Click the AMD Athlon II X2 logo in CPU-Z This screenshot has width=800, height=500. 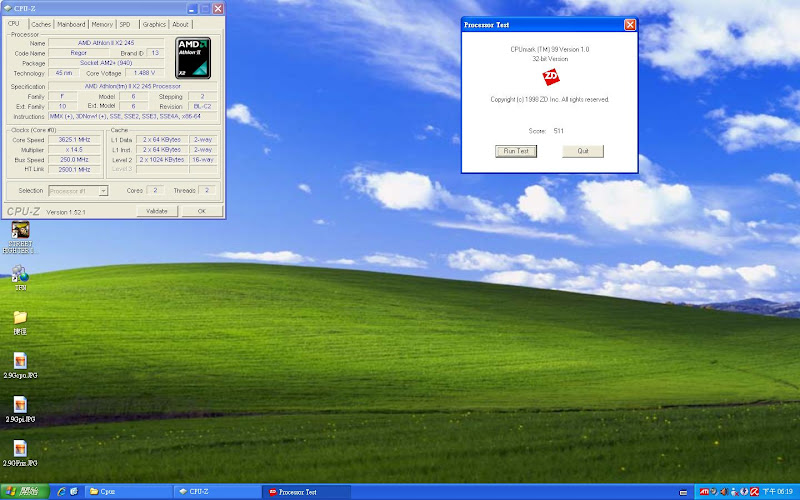point(193,58)
